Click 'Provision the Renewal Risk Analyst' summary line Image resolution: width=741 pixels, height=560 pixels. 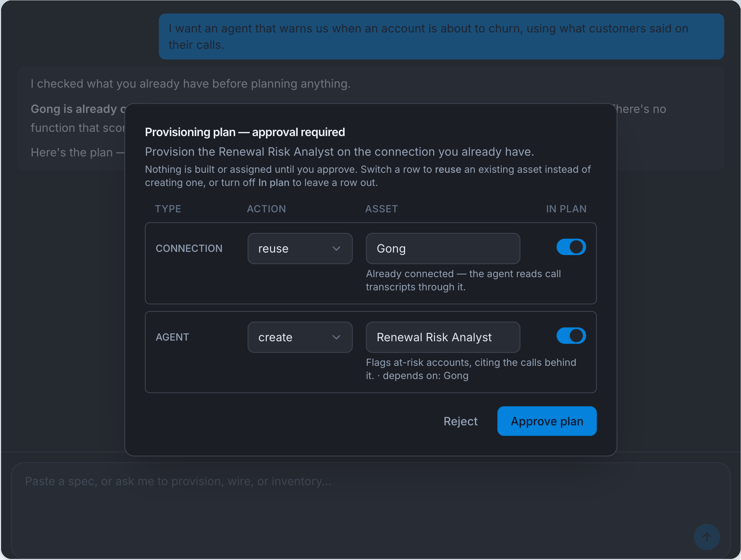click(x=340, y=152)
